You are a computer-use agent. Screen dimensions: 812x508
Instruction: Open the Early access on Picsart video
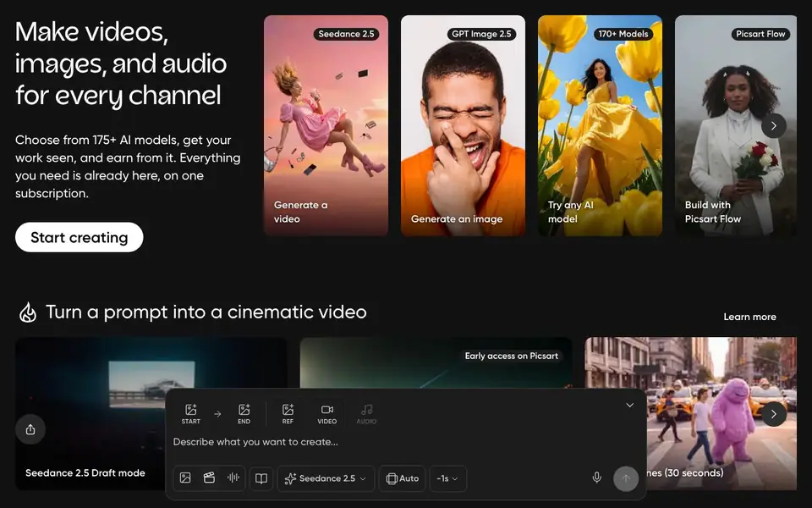click(x=436, y=363)
